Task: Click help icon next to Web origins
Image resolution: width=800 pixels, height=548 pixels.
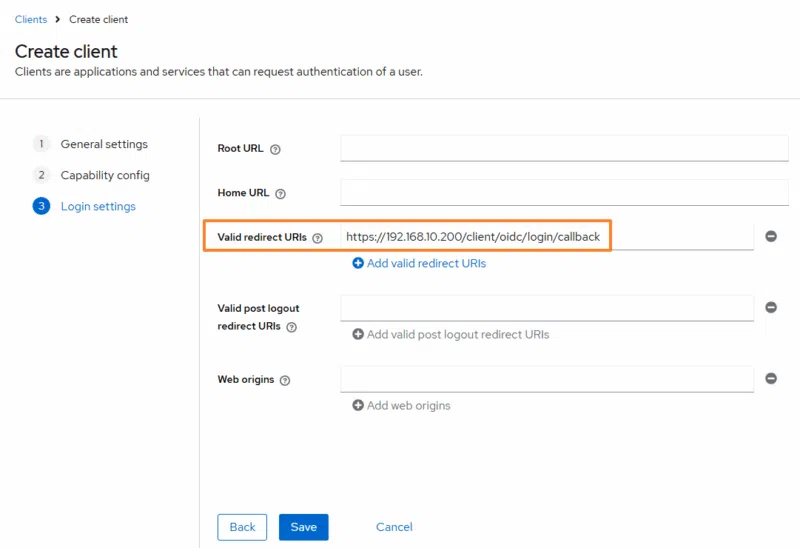Action: click(x=285, y=381)
